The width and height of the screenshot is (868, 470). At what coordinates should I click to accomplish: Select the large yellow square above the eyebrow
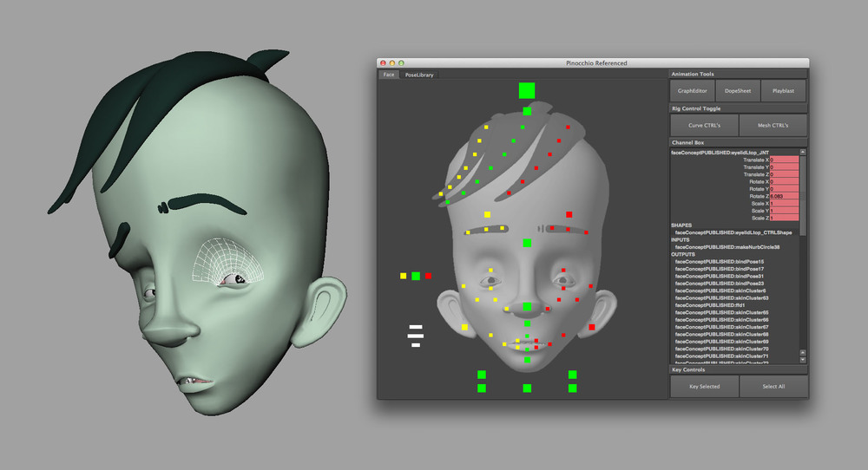[487, 214]
